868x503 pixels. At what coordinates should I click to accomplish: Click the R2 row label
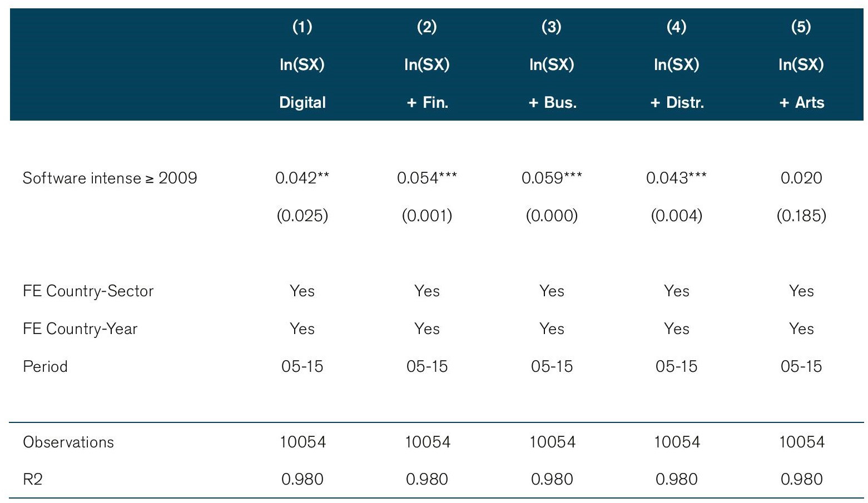pos(32,479)
